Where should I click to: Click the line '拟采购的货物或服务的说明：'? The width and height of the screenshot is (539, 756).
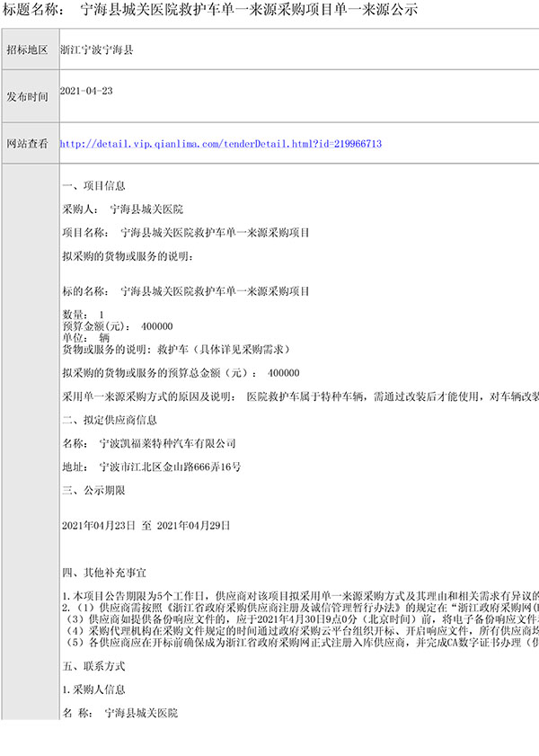pos(128,256)
